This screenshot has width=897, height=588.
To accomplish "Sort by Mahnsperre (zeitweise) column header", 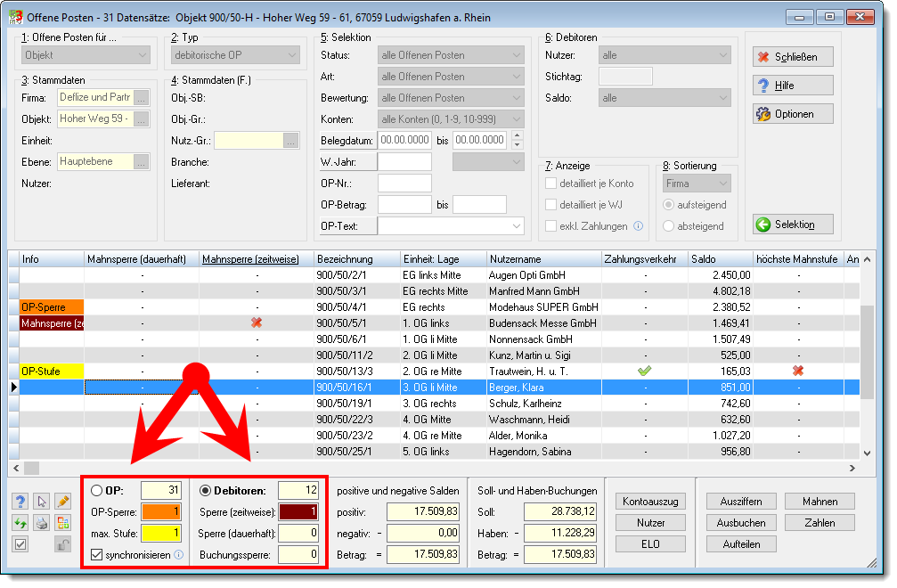I will coord(250,259).
